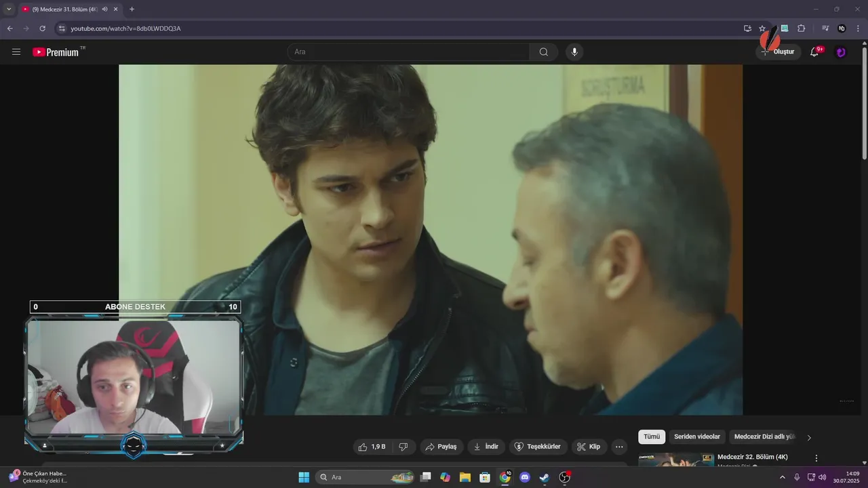Click the Oluştur create button
Viewport: 868px width, 488px height.
pos(778,52)
